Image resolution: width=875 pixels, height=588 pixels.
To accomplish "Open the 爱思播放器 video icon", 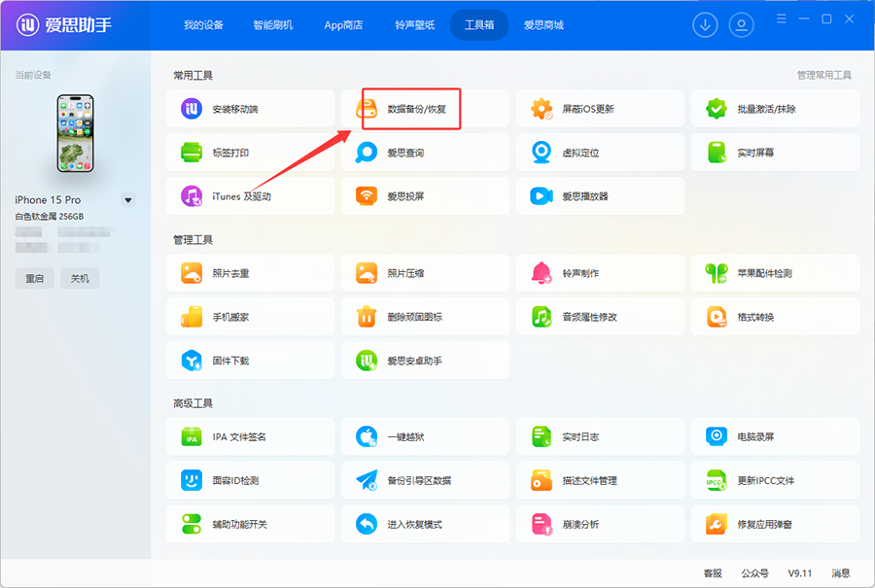I will point(542,195).
